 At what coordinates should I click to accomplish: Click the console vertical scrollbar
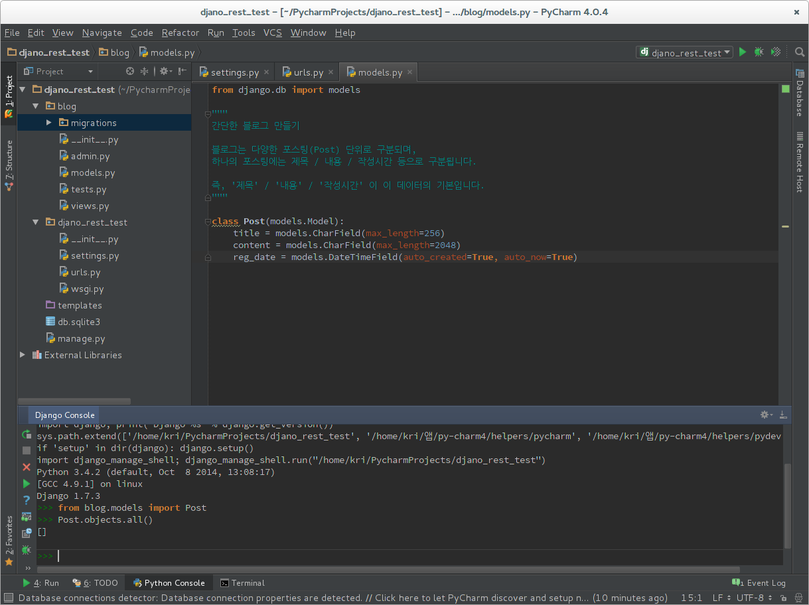point(787,505)
